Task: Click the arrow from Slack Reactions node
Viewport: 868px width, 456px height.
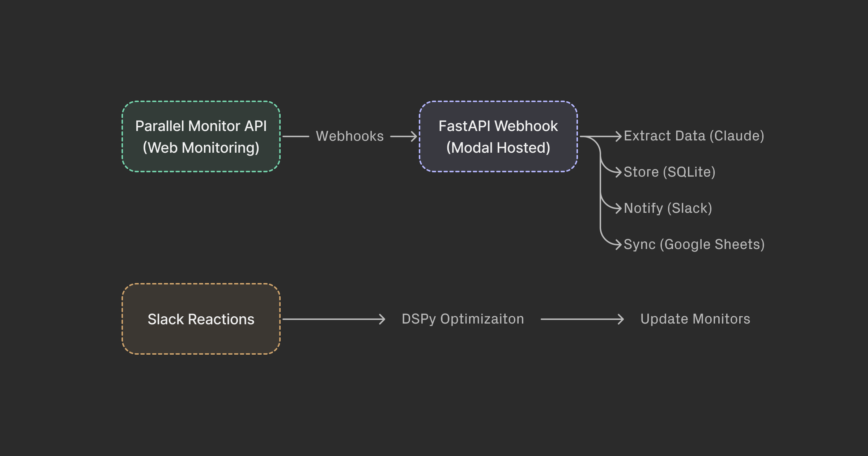Action: click(333, 319)
